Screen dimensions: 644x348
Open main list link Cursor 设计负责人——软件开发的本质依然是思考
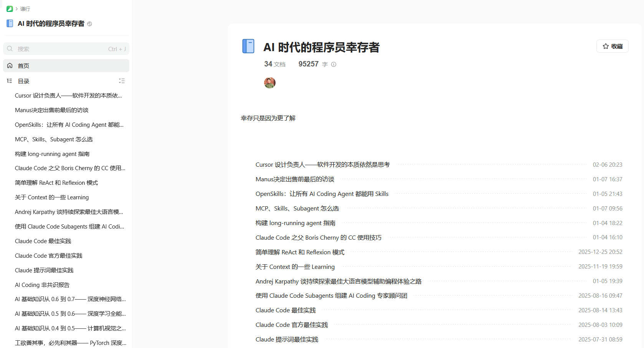(323, 165)
